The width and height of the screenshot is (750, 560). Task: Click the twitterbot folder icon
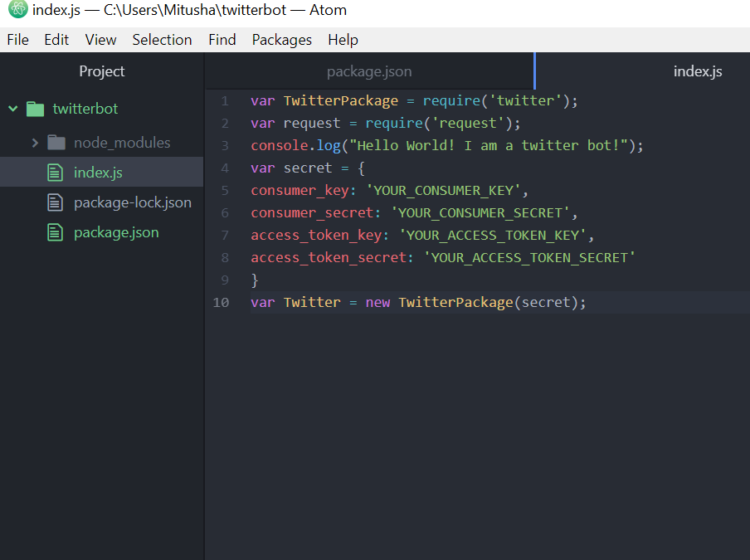coord(35,109)
